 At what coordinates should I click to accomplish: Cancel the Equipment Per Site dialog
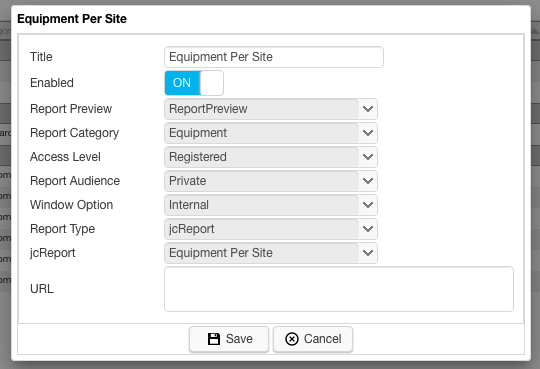coord(313,339)
